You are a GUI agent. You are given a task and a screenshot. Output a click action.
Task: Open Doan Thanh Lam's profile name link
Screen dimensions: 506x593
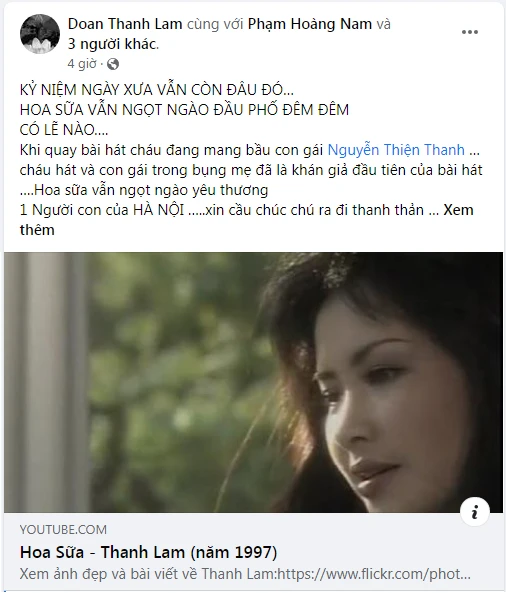click(125, 24)
